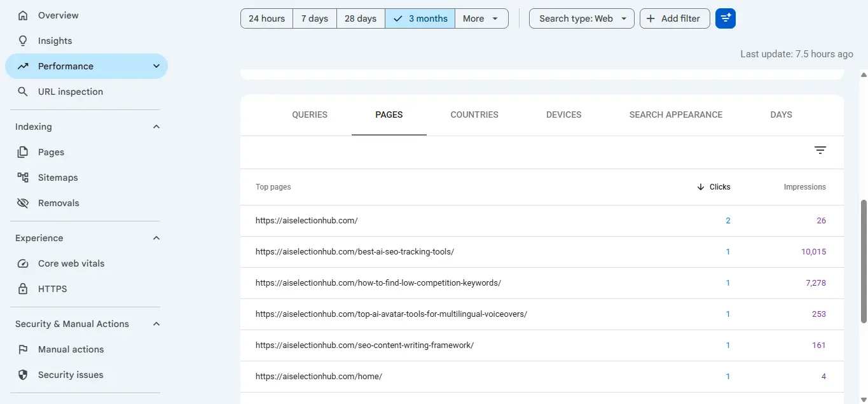Sort table by Impressions column

(x=804, y=187)
